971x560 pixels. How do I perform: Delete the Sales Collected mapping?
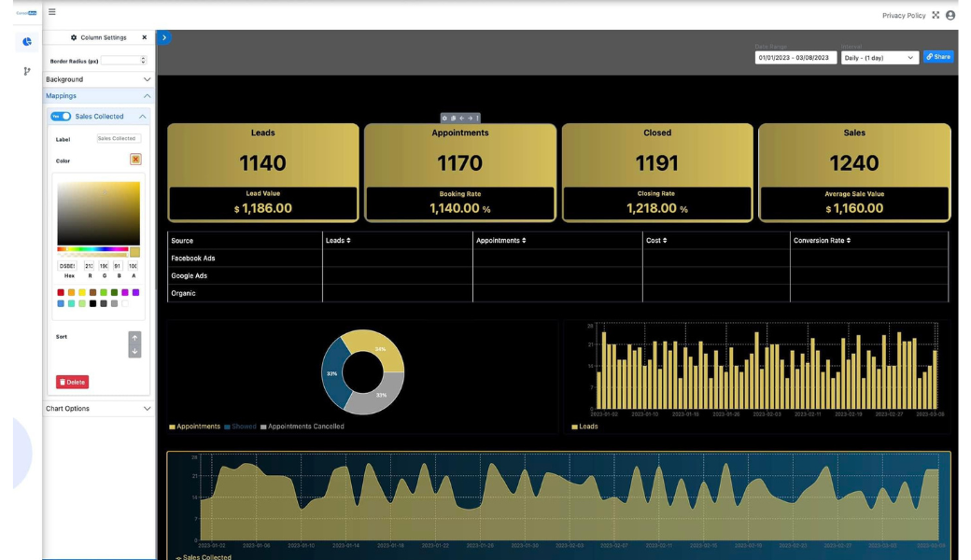[x=72, y=382]
